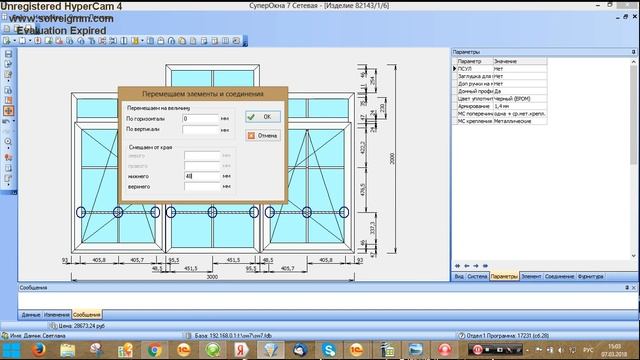Click the yellow profile icon in top toolbar
640x360 pixels.
click(x=135, y=41)
